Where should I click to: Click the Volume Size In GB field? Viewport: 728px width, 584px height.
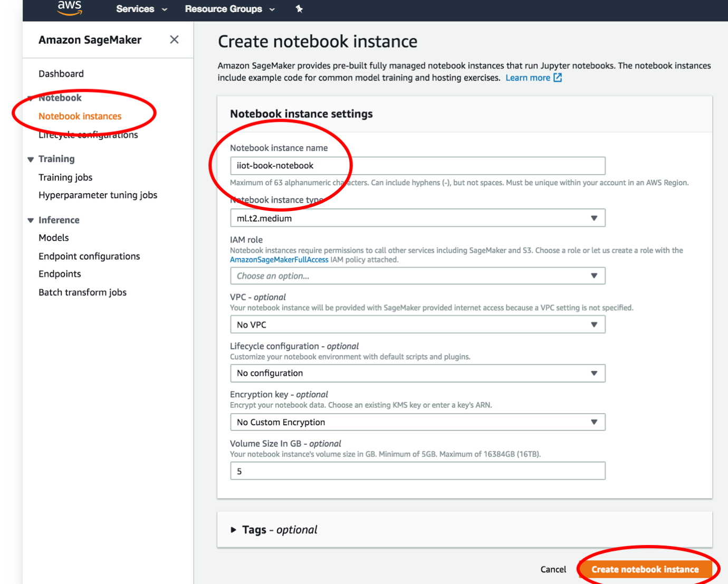(x=417, y=471)
